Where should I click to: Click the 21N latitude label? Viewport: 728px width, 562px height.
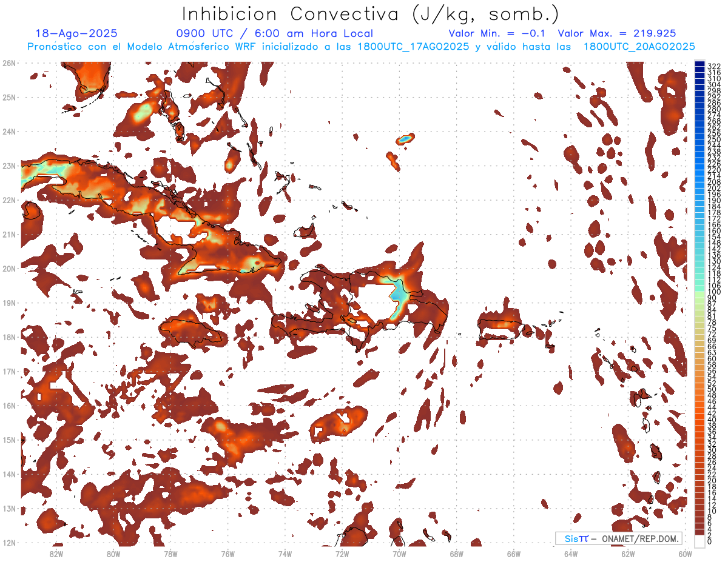(9, 234)
